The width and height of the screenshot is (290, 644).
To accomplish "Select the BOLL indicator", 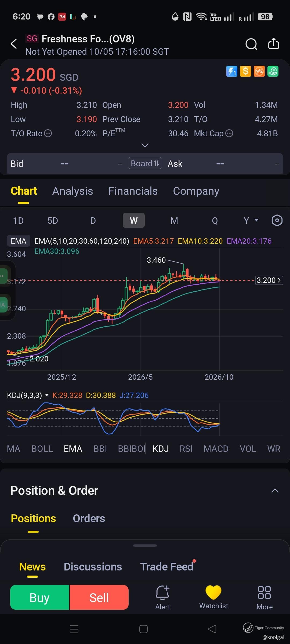I will point(42,449).
